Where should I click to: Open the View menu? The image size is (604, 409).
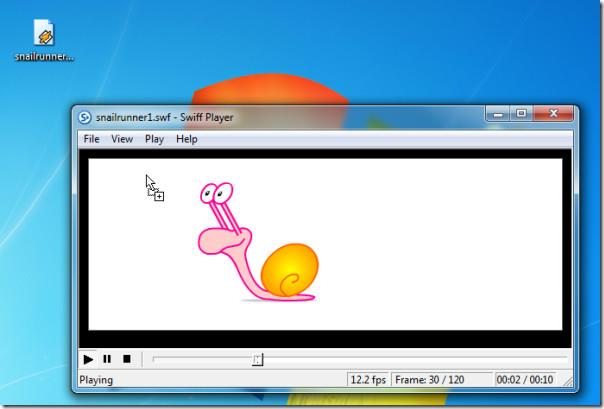click(122, 139)
